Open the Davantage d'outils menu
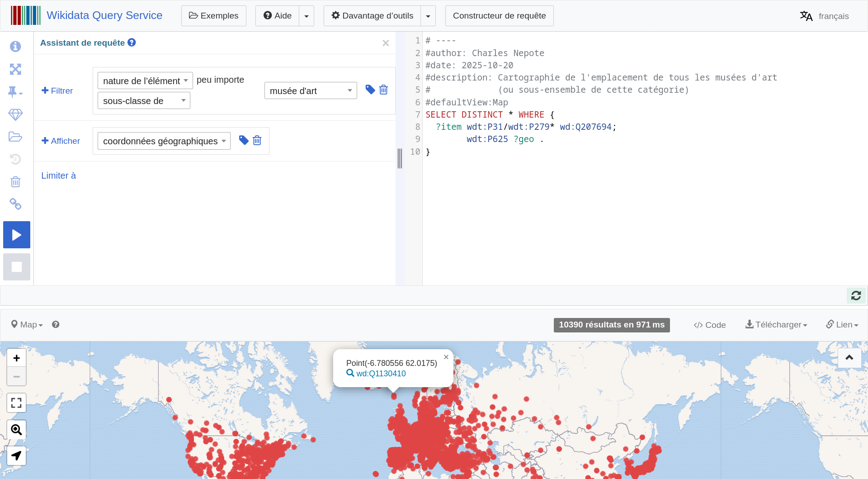Viewport: 868px width, 479px height. (373, 16)
